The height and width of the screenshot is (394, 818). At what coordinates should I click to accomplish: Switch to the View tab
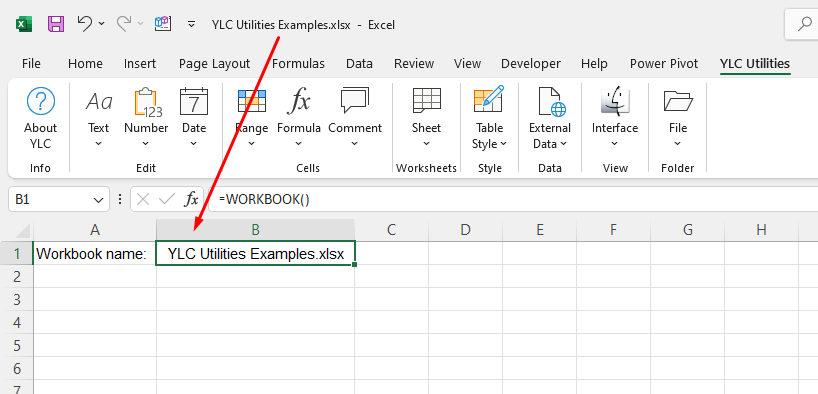click(x=467, y=64)
